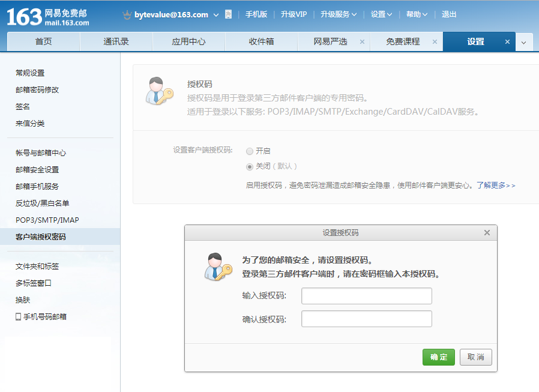539x392 pixels.
Task: Click the 了解更多>> link
Action: point(496,185)
